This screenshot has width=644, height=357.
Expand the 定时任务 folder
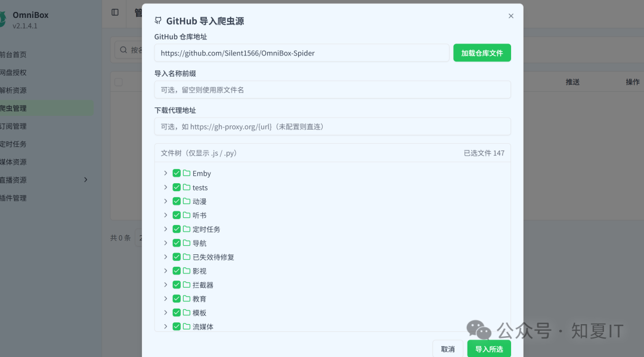[x=166, y=229]
